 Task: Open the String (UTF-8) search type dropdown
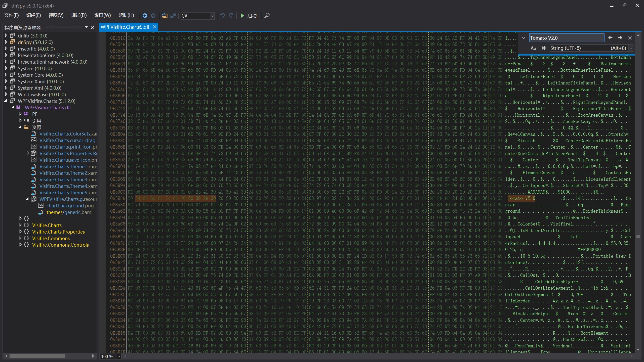631,48
